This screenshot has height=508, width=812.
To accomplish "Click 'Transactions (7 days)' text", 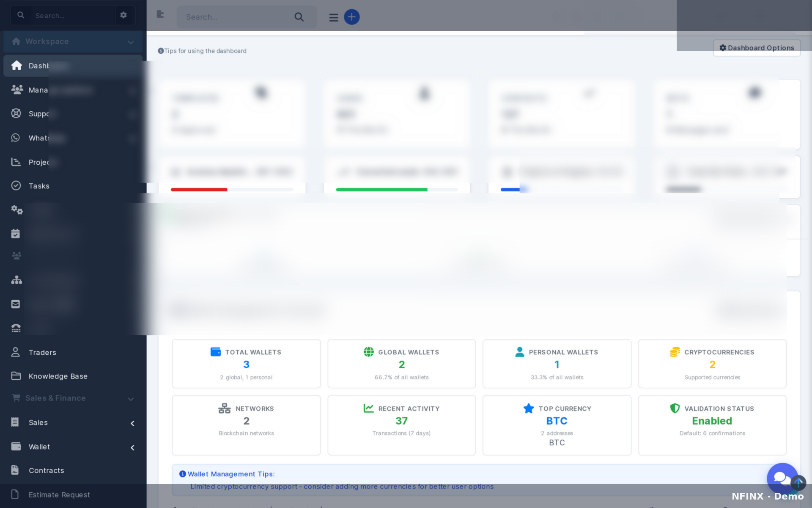I will [401, 433].
